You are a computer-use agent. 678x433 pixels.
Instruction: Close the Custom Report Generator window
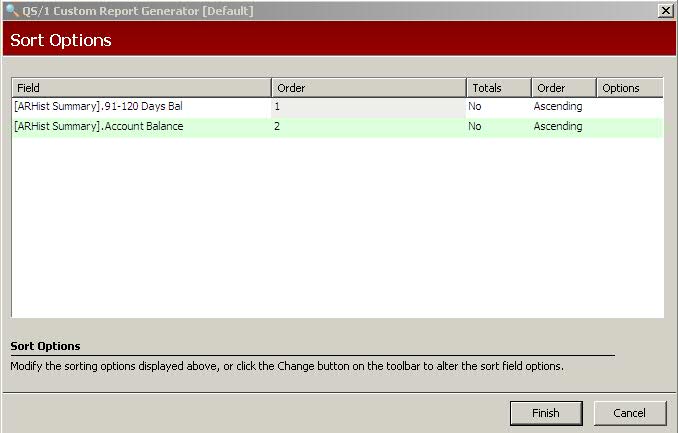coord(665,10)
